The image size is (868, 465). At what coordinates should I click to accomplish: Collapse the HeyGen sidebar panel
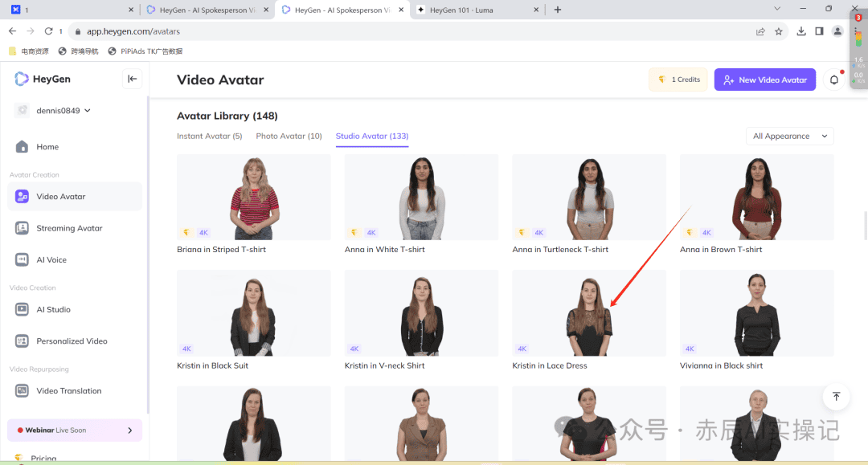point(133,79)
